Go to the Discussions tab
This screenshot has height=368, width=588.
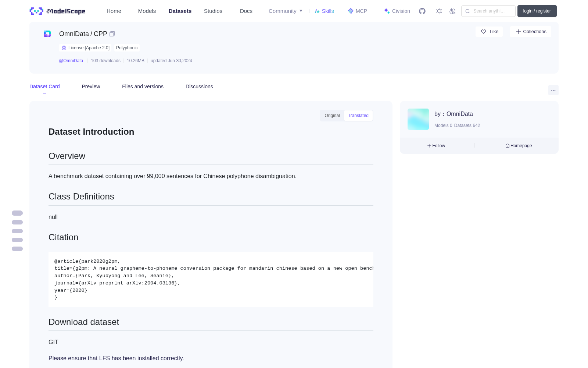point(199,86)
